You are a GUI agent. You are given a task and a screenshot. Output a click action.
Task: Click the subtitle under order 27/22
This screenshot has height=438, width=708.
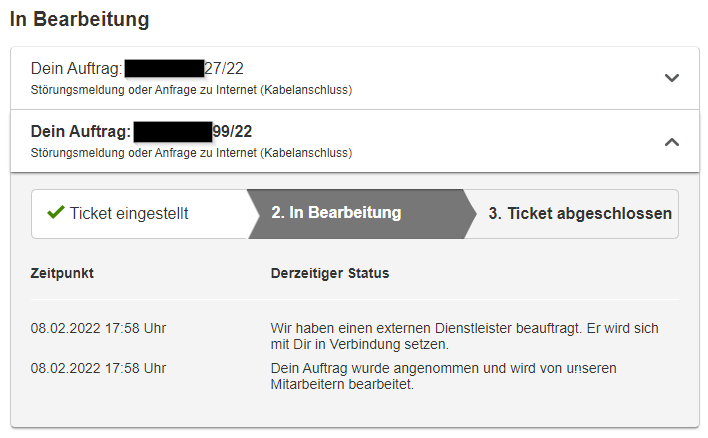point(191,90)
